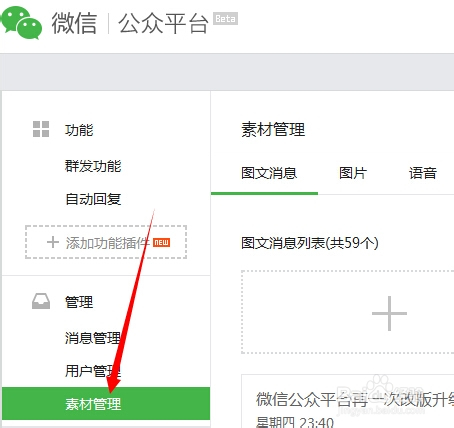Screen dimensions: 454x428
Task: Open 群发功能 in the sidebar
Action: (93, 166)
